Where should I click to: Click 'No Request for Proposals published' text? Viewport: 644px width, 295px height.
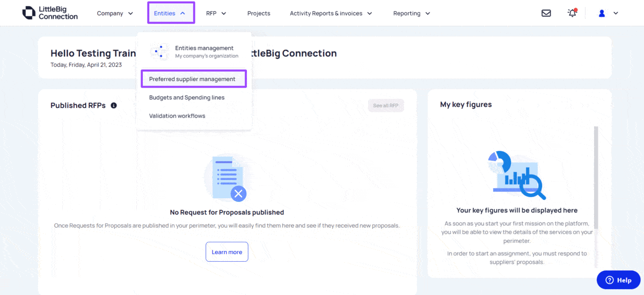coord(227,212)
